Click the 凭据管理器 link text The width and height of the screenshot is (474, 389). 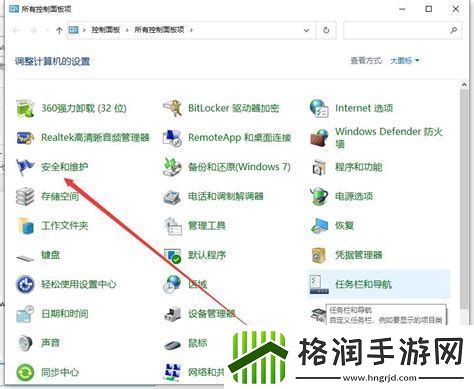359,255
